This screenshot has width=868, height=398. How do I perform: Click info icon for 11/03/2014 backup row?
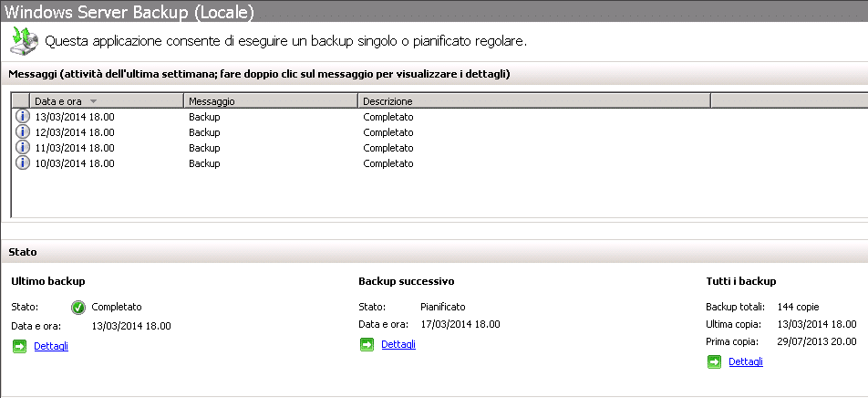click(22, 148)
